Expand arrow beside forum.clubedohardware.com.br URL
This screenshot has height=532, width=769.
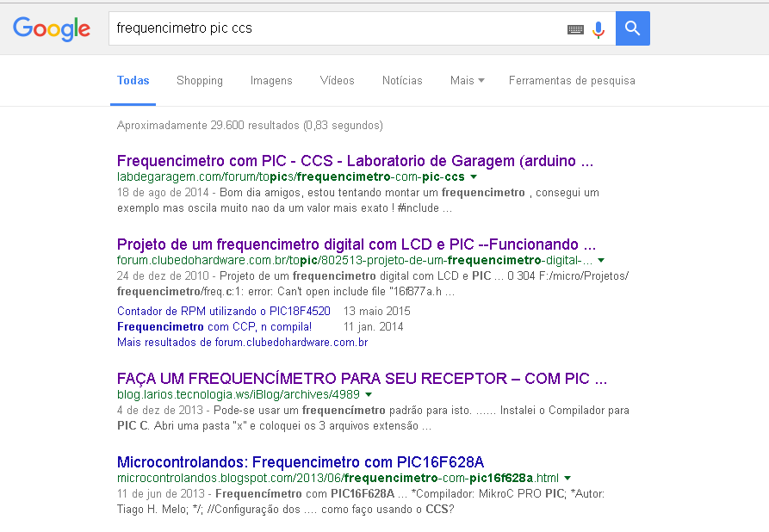click(x=601, y=260)
